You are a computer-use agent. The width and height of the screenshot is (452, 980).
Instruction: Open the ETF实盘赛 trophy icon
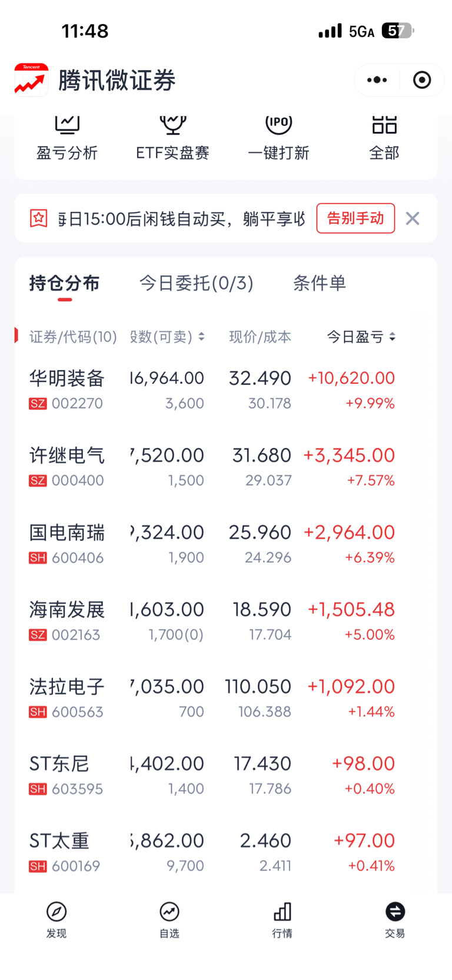172,125
